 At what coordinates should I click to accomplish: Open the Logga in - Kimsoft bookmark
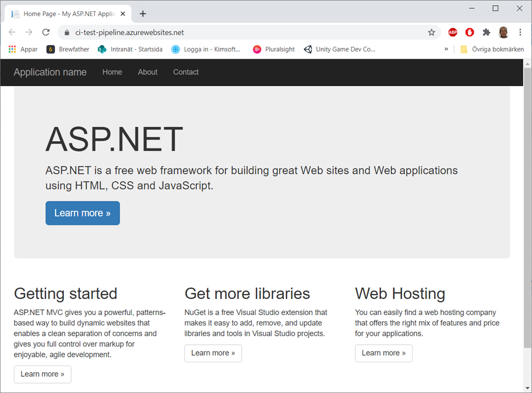206,49
